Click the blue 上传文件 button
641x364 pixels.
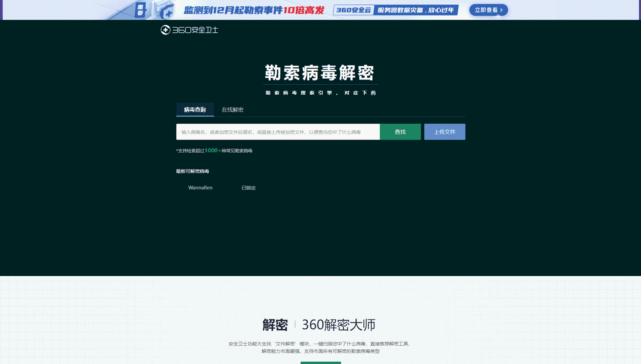[x=445, y=132]
